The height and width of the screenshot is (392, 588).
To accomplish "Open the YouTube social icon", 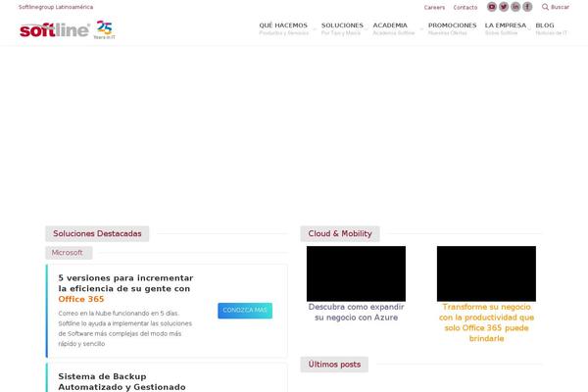I will [492, 7].
